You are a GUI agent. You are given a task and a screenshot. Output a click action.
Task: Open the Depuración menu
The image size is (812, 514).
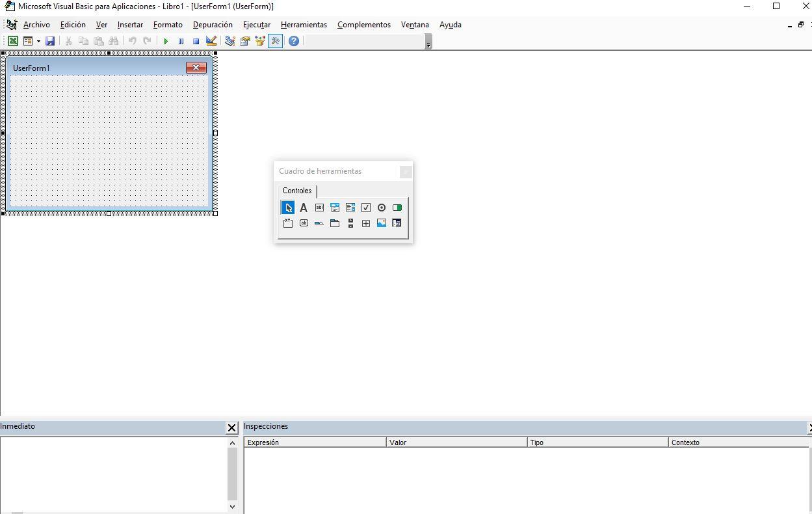213,24
